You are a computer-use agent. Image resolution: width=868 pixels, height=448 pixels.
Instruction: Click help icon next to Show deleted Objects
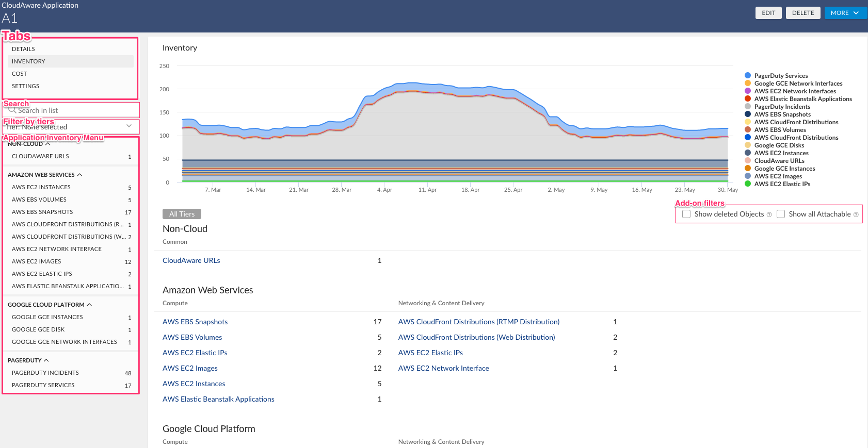tap(769, 214)
